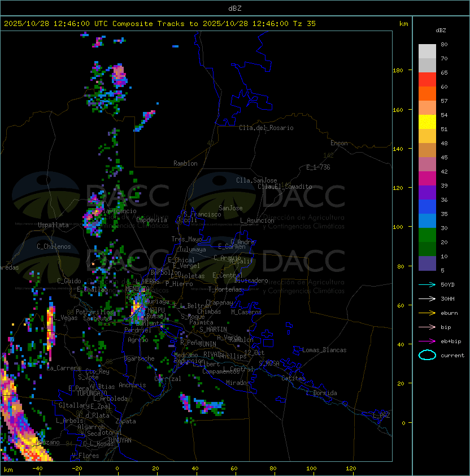Click the Potrerillos place label
The width and height of the screenshot is (470, 476).
click(x=94, y=311)
